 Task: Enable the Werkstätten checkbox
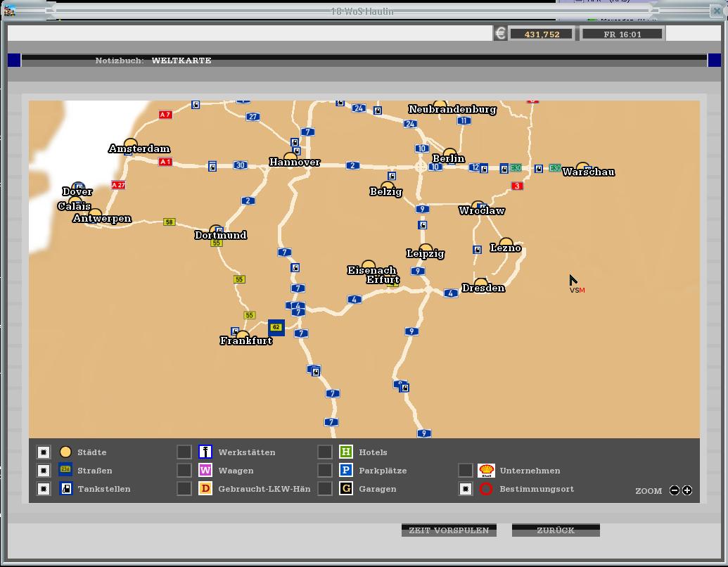[x=184, y=452]
